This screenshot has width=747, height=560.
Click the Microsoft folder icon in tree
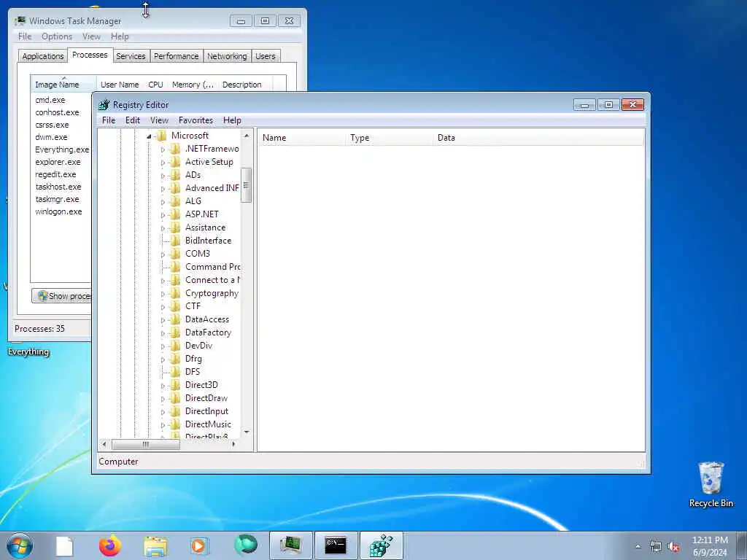162,136
